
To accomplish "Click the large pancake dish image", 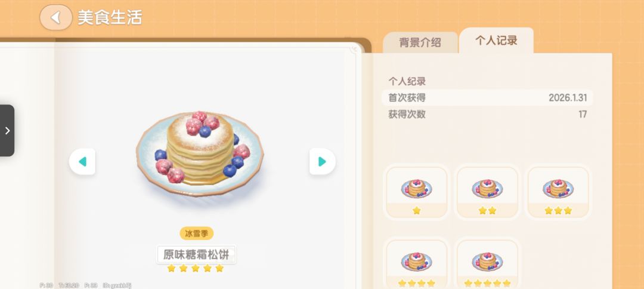I will [200, 153].
